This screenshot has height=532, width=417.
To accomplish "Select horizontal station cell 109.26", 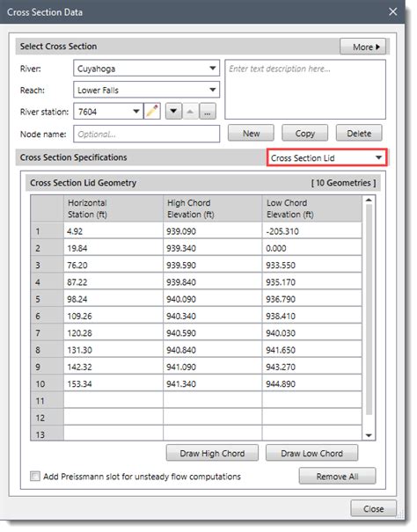I will point(113,316).
